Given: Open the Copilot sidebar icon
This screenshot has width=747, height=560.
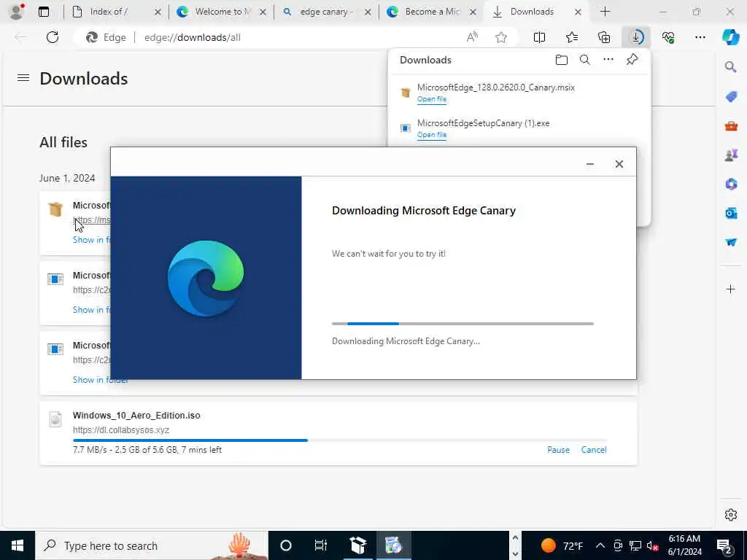Looking at the screenshot, I should pos(731,37).
